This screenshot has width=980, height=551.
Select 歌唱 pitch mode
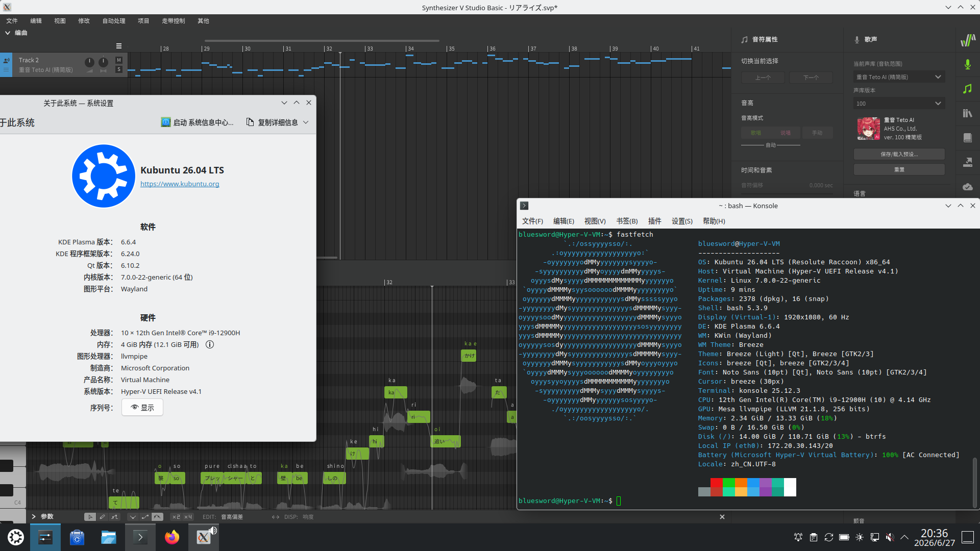pos(756,133)
